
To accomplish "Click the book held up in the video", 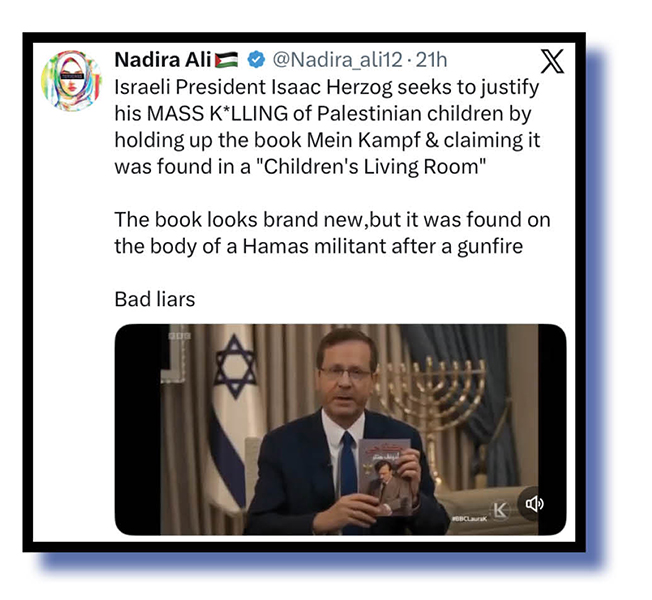I will [385, 477].
